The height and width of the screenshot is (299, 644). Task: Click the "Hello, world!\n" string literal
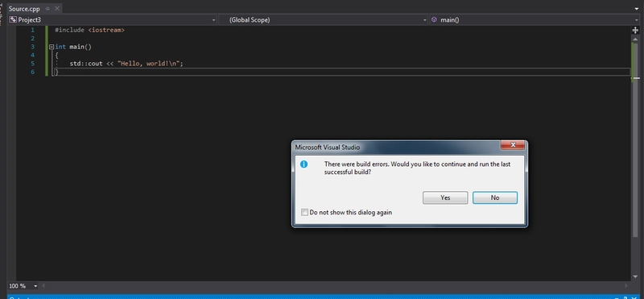point(149,64)
